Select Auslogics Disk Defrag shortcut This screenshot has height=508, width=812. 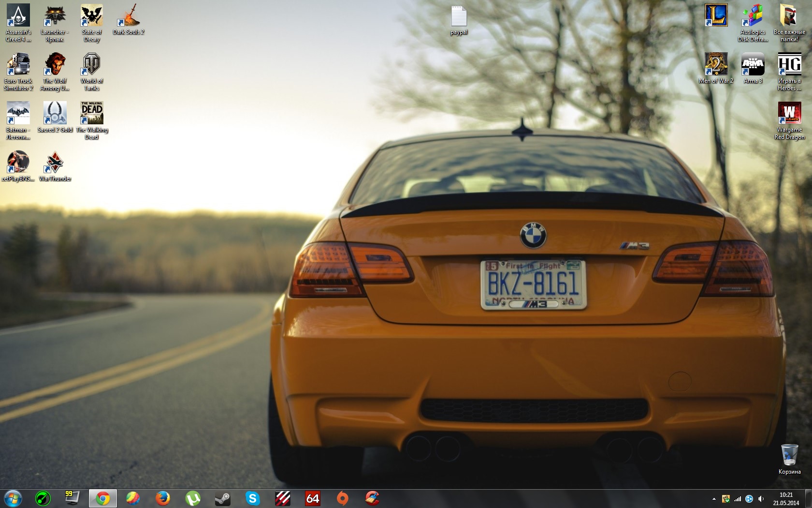point(753,23)
